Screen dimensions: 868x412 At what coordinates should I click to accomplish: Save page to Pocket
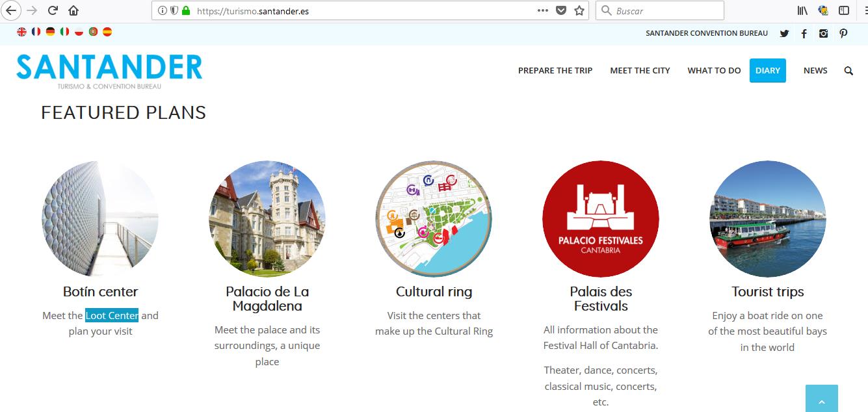coord(561,10)
